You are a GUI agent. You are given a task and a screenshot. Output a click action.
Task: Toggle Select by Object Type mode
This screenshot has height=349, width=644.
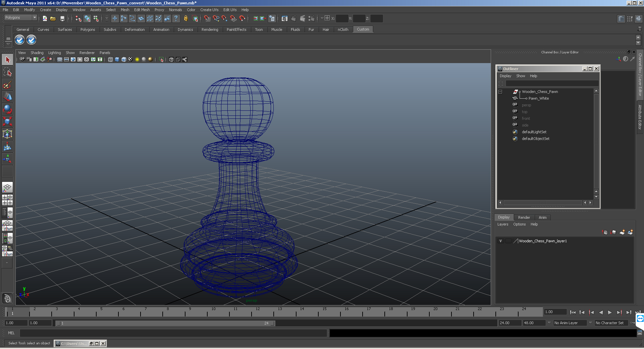coord(87,18)
